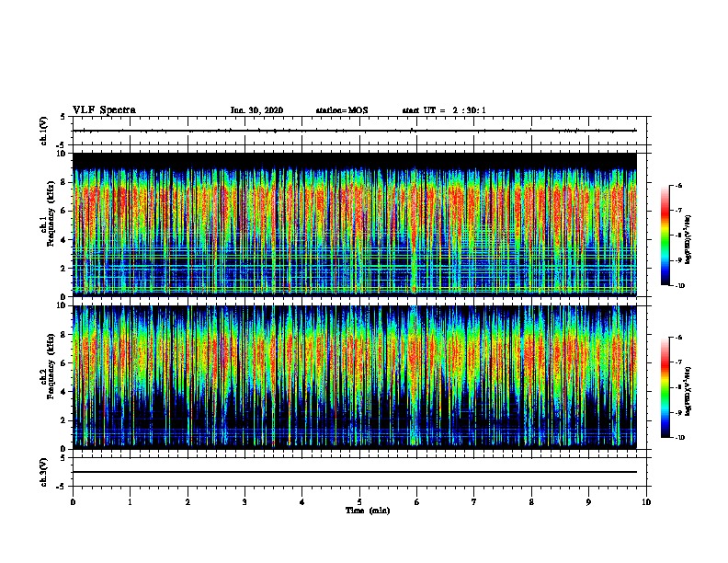Screen dimensions: 728x563
Task: Click the time axis tick label '8'
Action: pos(531,501)
